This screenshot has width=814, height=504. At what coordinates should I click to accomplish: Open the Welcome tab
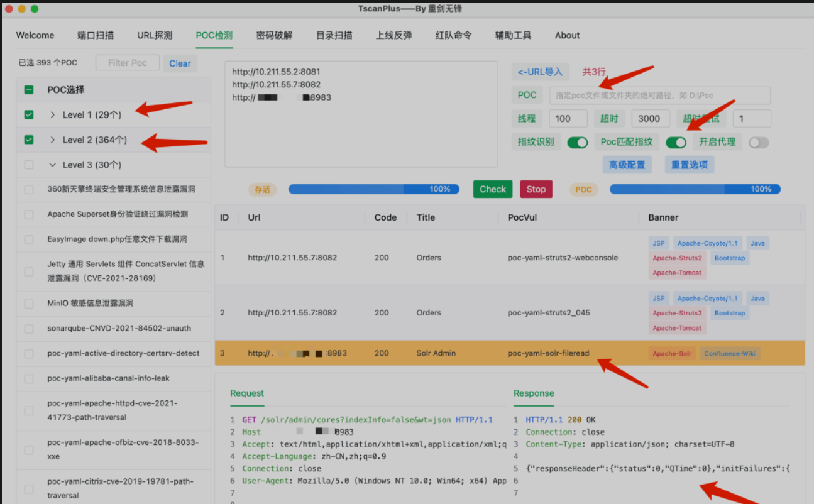(35, 35)
